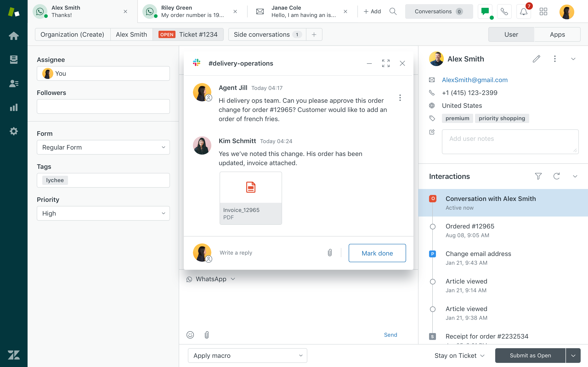Open Reporting from the left sidebar
The width and height of the screenshot is (588, 367).
[14, 107]
